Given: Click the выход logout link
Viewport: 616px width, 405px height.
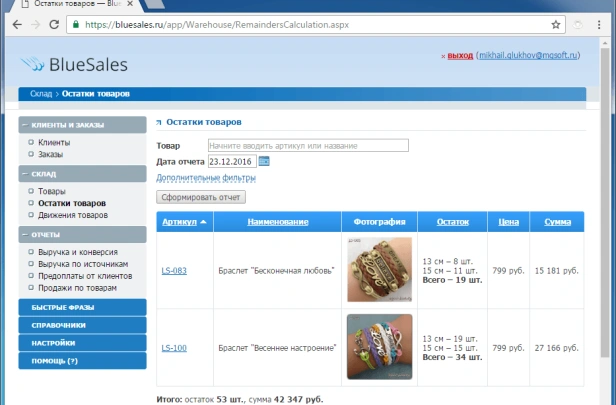Looking at the screenshot, I should (460, 56).
